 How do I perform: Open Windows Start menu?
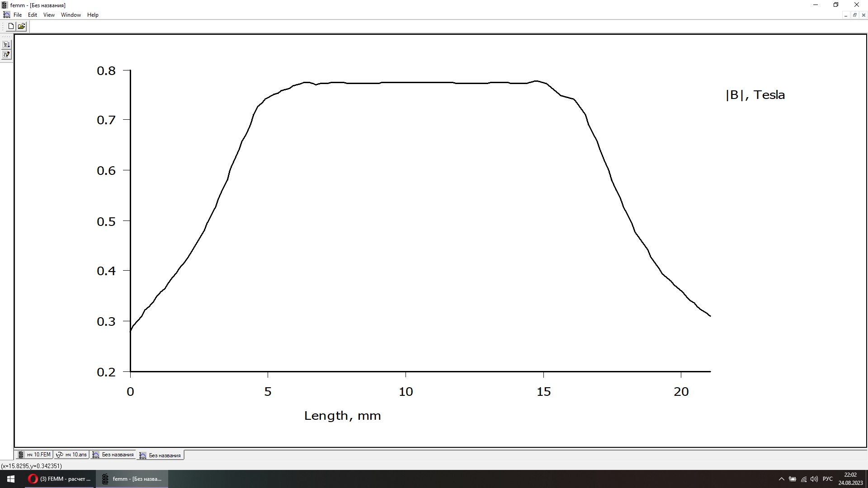tap(11, 479)
